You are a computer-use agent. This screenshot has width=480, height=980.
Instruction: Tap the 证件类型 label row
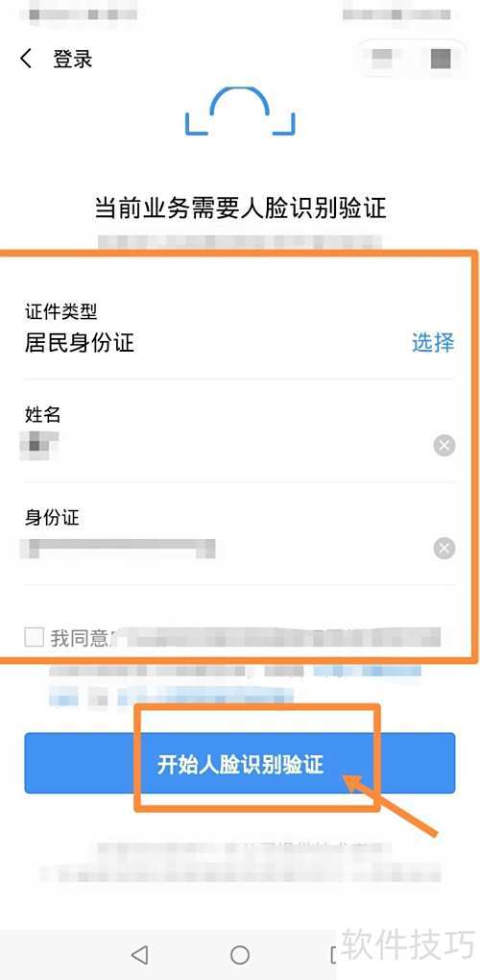click(x=240, y=310)
